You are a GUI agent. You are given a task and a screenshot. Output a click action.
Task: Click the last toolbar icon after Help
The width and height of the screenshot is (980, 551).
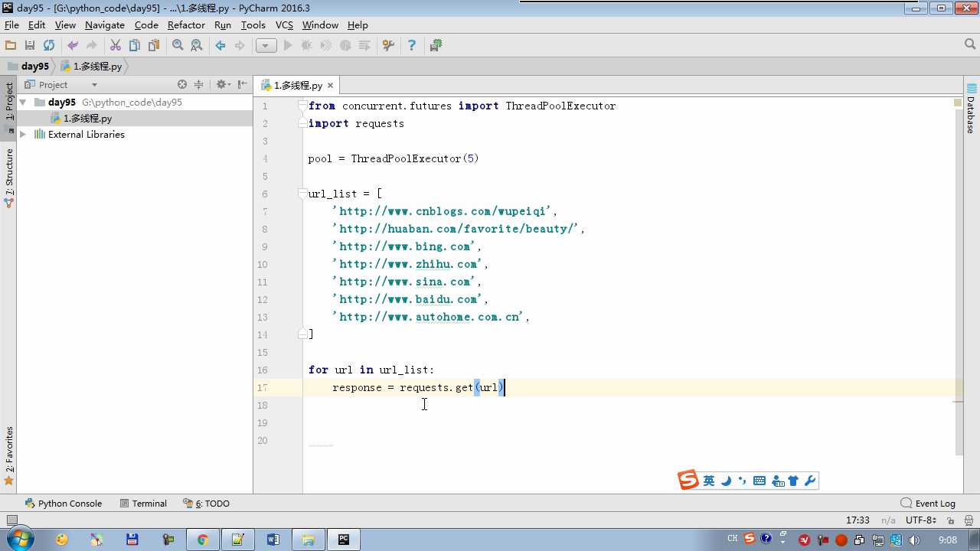[436, 46]
